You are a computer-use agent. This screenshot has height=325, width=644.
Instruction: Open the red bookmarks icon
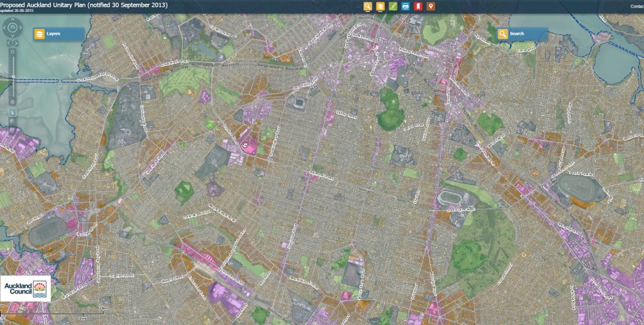[418, 6]
